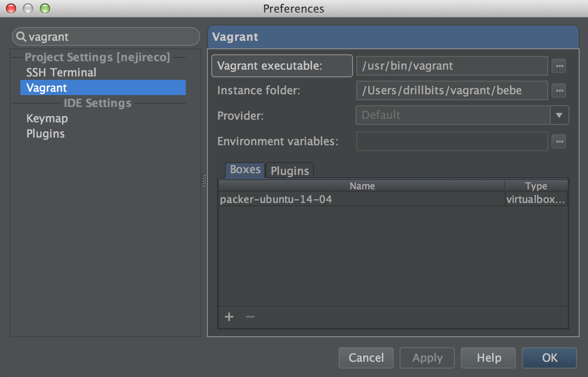Screen dimensions: 588x377
Task: Select Default in the Provider combo box
Action: tap(450, 115)
